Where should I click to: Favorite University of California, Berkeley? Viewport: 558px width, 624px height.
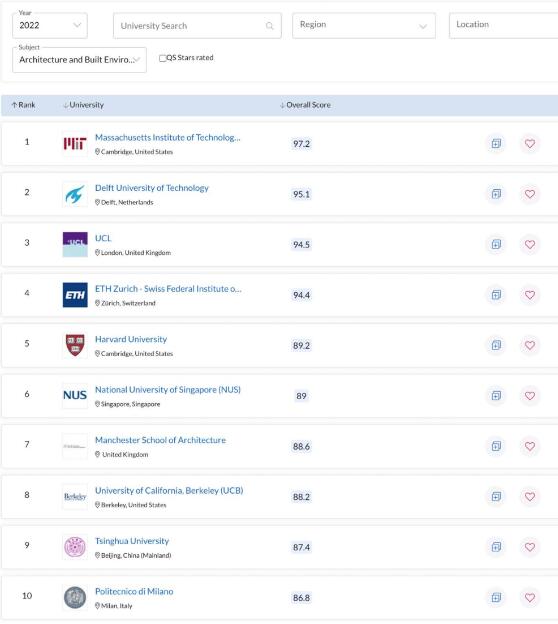[530, 497]
